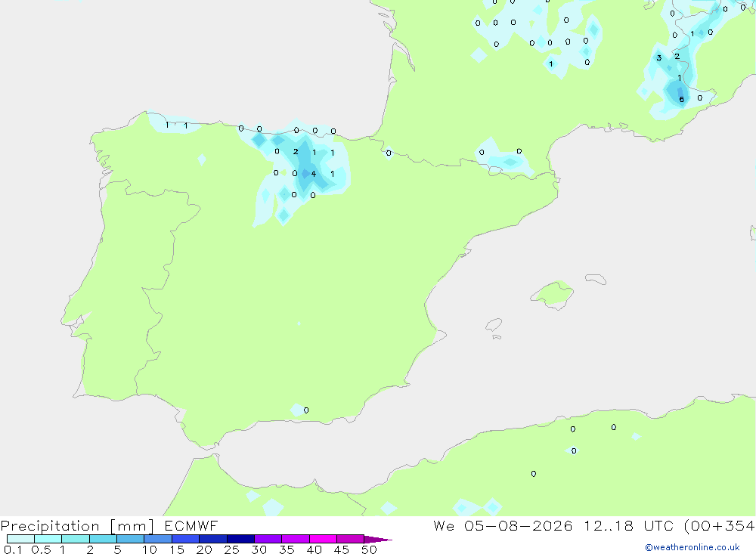Click the "We" weekday label
This screenshot has height=554, width=756.
coord(444,525)
